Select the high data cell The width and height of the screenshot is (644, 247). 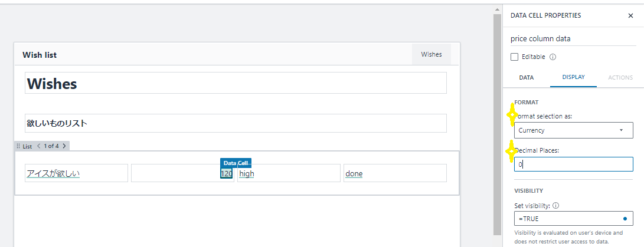coord(289,173)
